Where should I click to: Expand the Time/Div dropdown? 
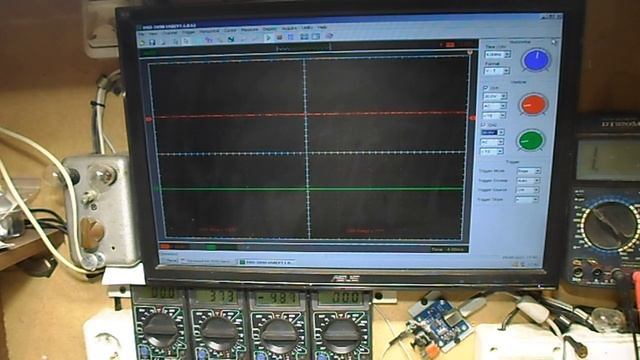507,54
